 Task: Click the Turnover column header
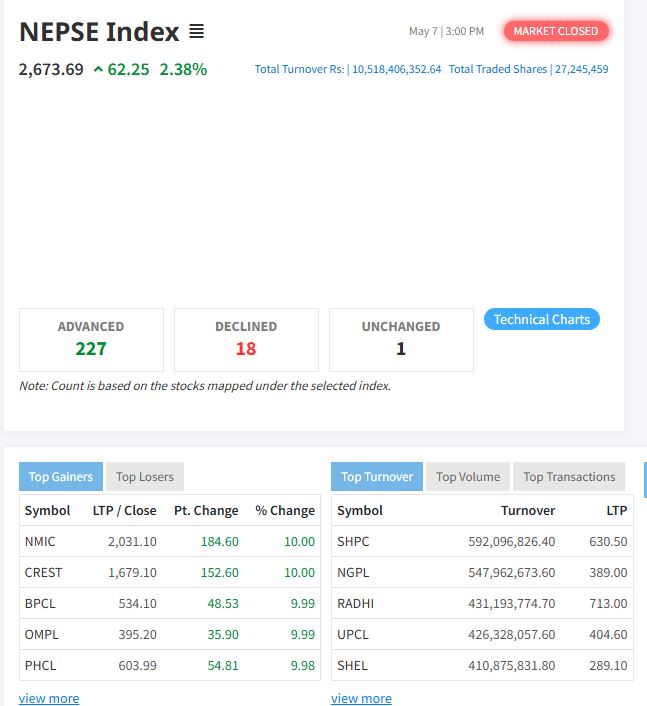pos(528,510)
